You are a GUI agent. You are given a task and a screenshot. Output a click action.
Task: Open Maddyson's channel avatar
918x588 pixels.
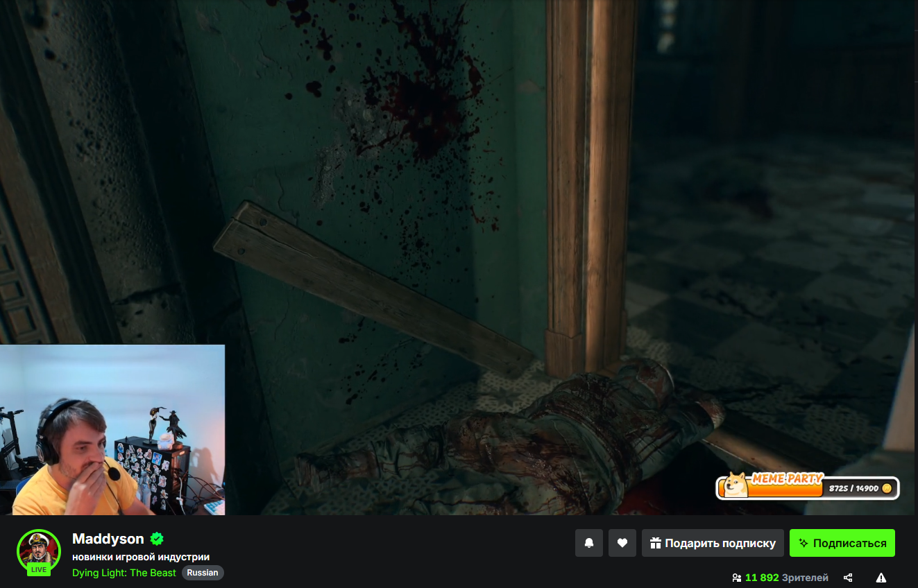tap(39, 551)
